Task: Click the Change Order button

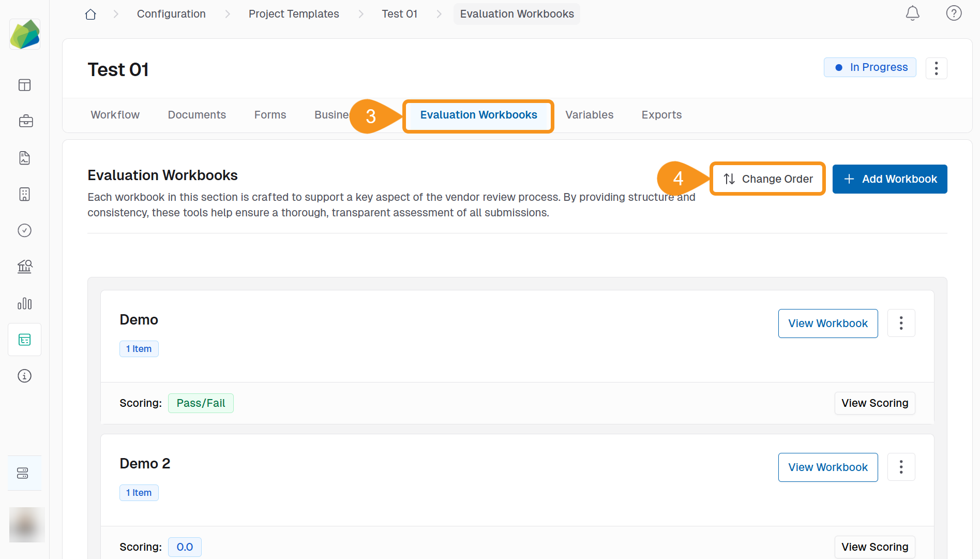Action: pos(767,179)
